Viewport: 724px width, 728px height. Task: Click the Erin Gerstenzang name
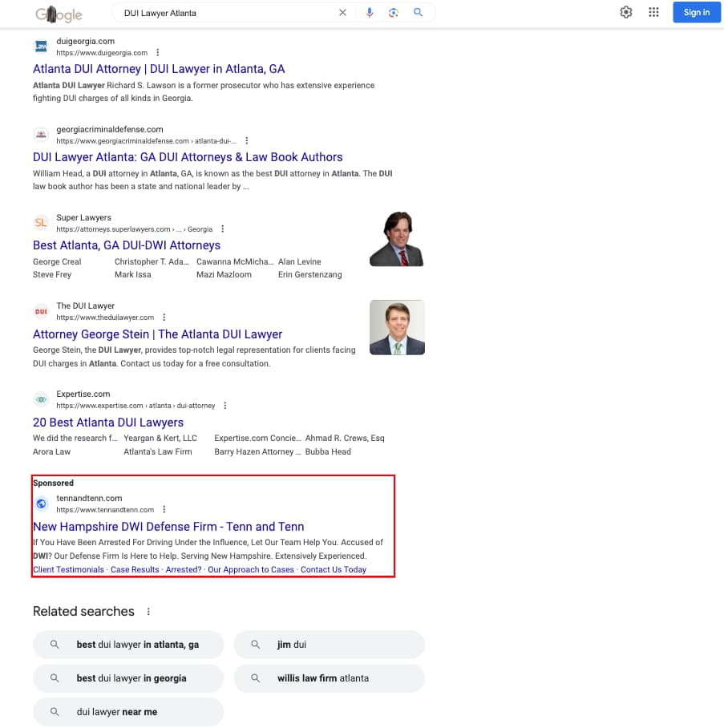[x=309, y=274]
